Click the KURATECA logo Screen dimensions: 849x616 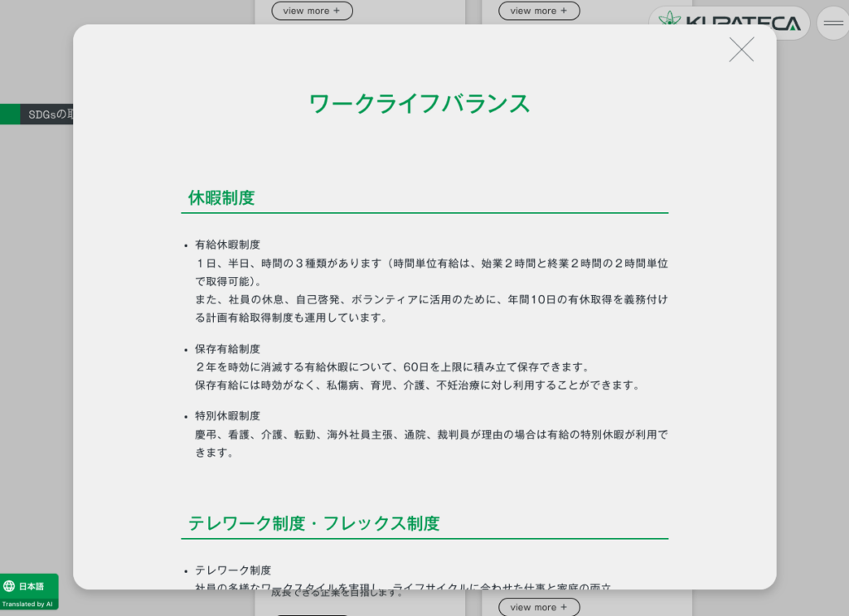click(729, 23)
